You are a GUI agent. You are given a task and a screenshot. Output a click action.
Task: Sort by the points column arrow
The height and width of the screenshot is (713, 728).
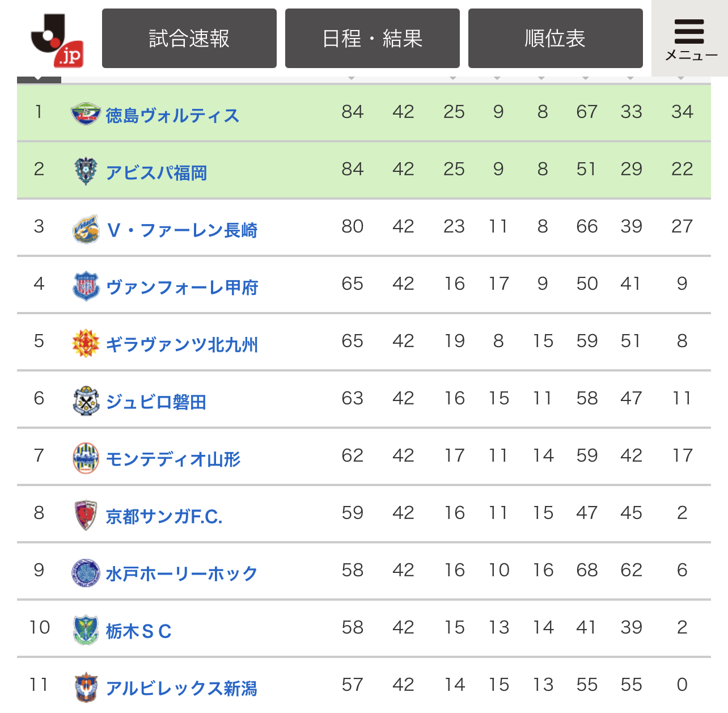click(352, 78)
